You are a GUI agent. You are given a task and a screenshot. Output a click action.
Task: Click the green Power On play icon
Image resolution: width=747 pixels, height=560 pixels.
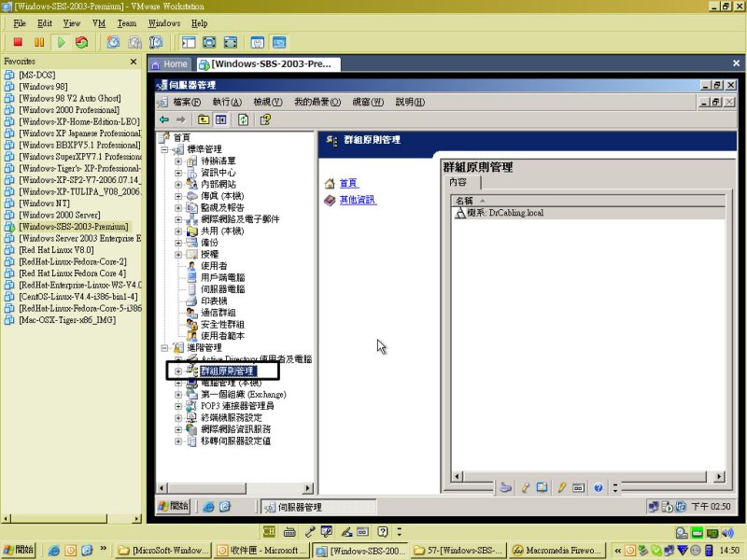(61, 42)
